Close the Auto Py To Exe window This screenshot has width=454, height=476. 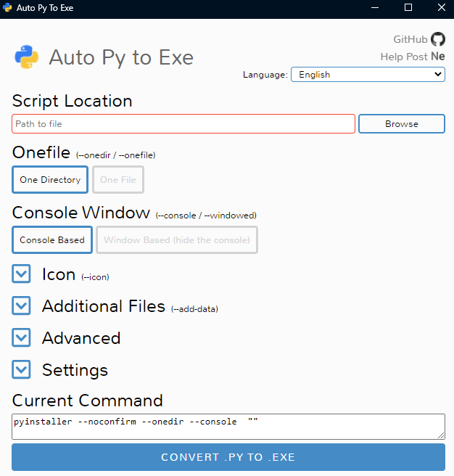click(x=442, y=7)
